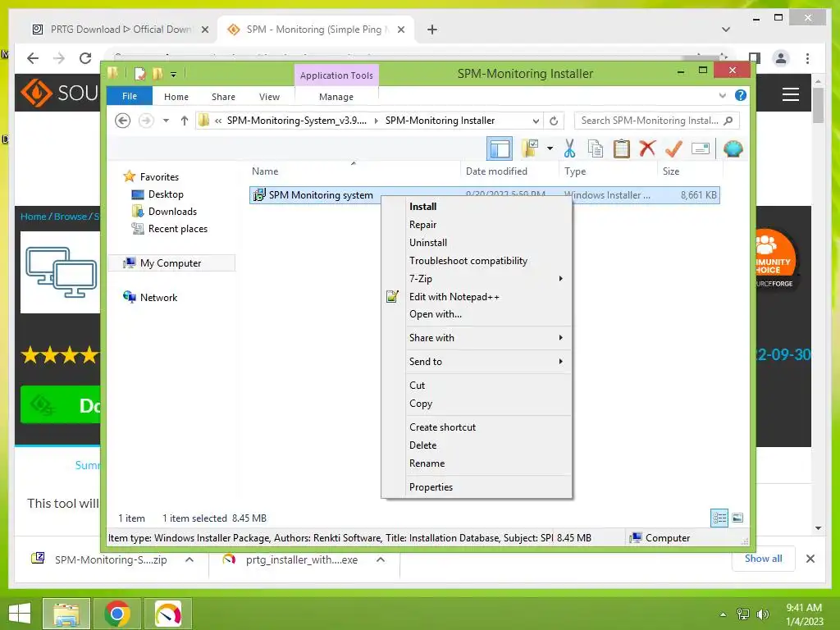
Task: Choose Rename from the context menu
Action: (477, 463)
